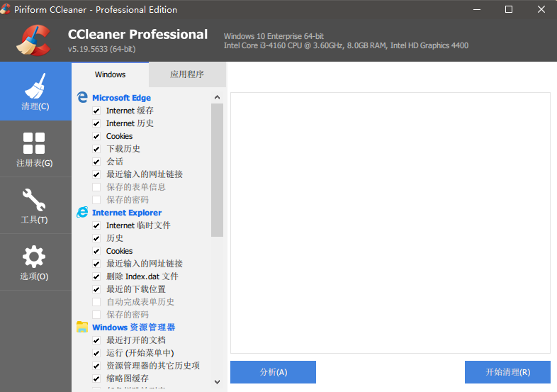
Task: Switch to the Windows tab
Action: [x=110, y=74]
